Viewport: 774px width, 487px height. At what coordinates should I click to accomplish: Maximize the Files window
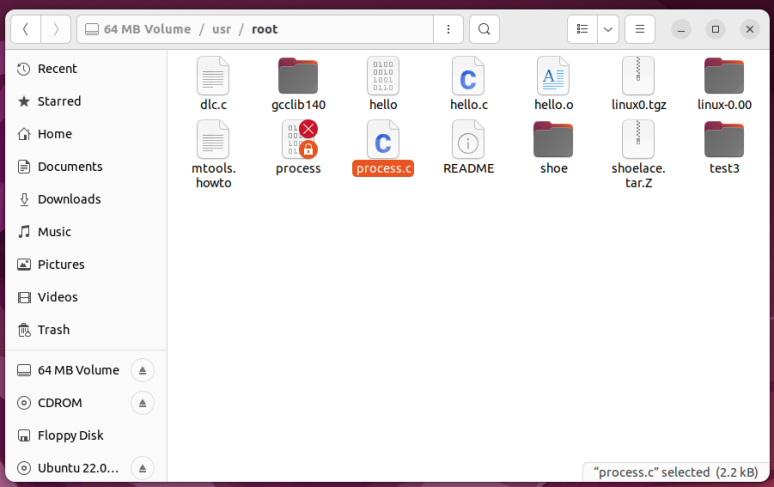(x=715, y=30)
